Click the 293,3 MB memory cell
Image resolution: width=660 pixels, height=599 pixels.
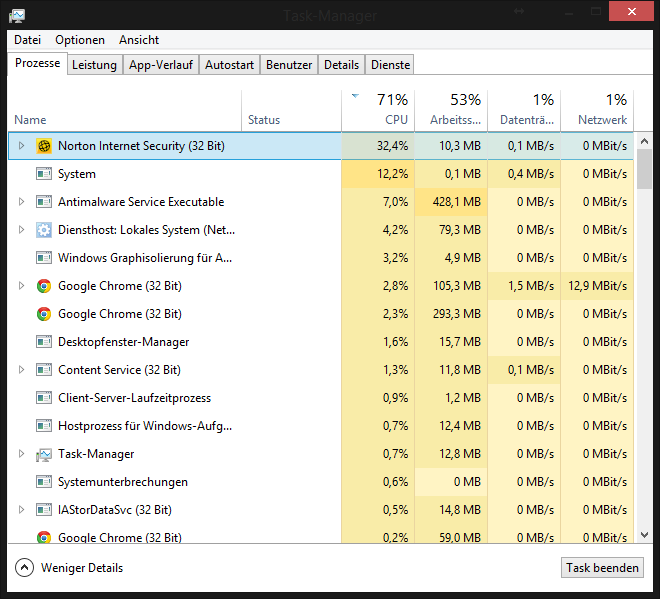tap(451, 314)
